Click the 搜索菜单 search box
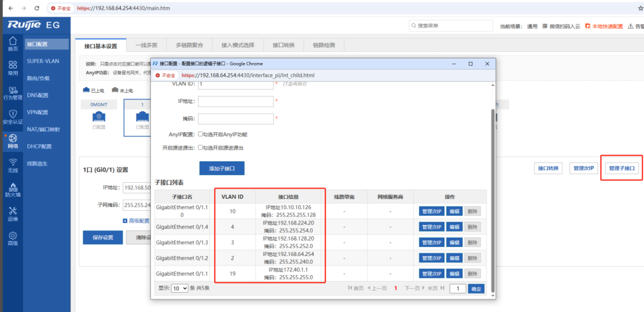Viewport: 644px width, 312px height. (x=451, y=26)
